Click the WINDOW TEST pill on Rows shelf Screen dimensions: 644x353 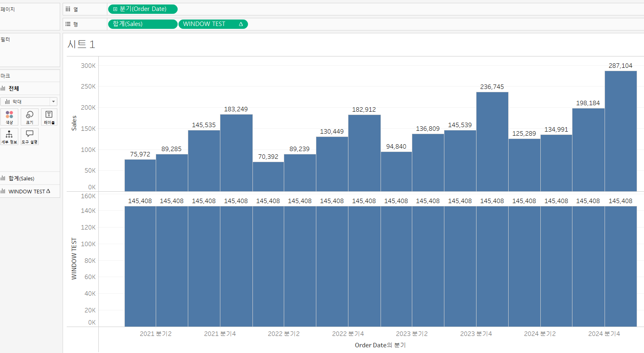point(213,24)
